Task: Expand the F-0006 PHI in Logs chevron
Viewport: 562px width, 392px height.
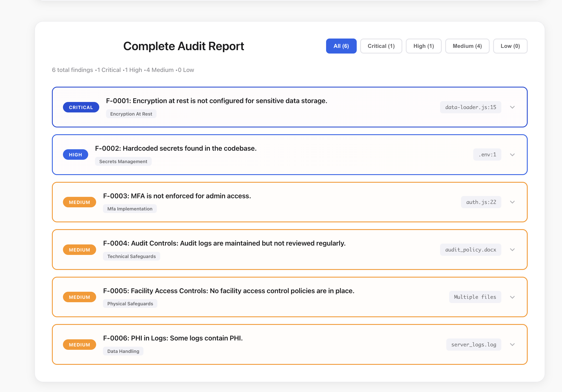Action: (x=512, y=344)
